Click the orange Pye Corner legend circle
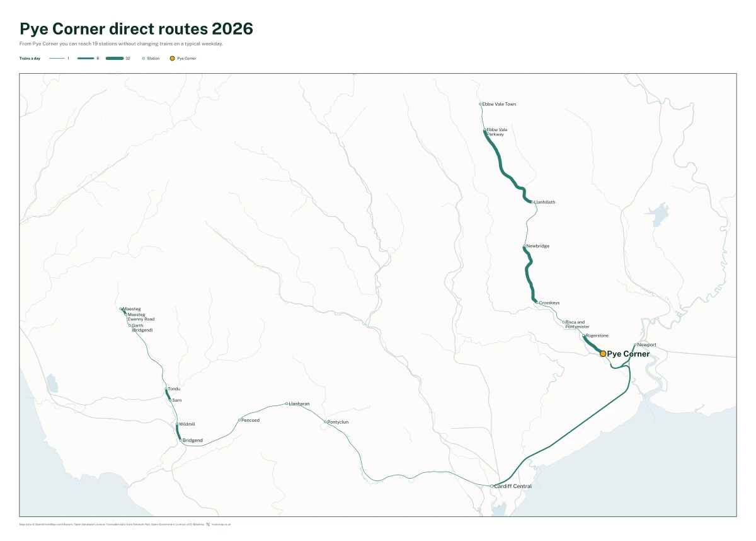Screen dimensions: 756x541 [x=173, y=58]
